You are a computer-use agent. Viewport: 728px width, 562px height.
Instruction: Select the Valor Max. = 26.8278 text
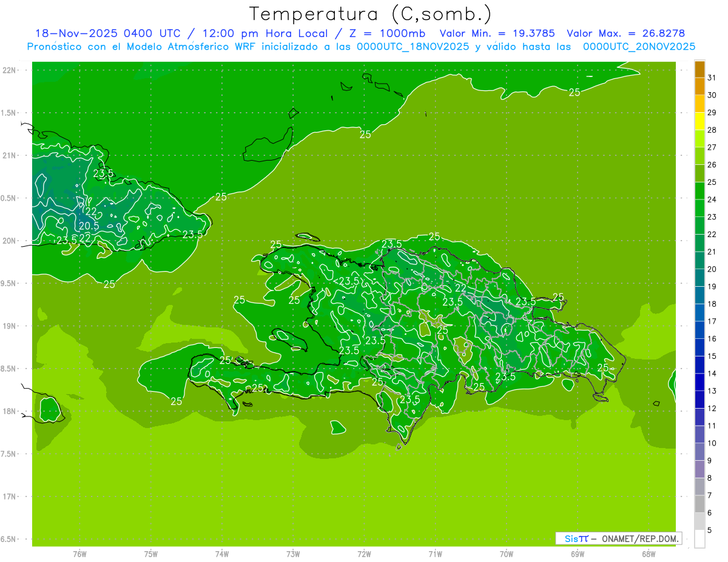click(625, 33)
